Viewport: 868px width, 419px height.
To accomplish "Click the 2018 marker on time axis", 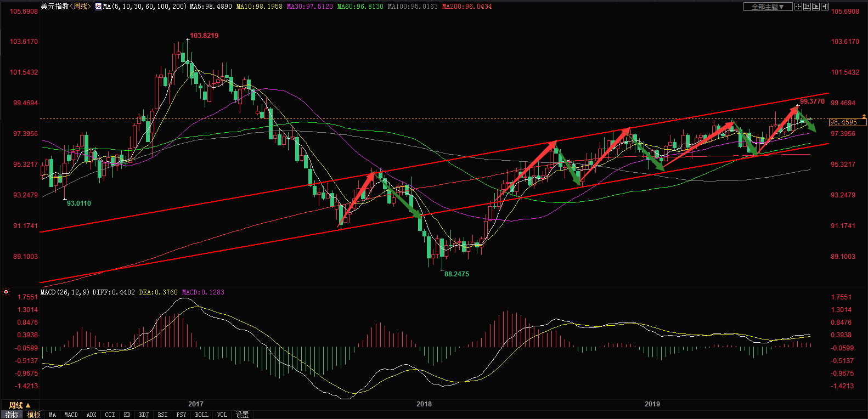I will [x=424, y=404].
